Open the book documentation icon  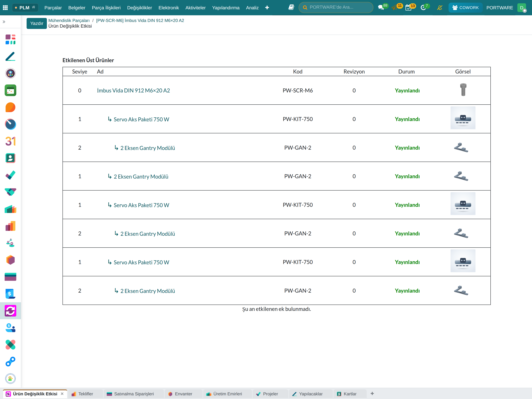click(291, 7)
